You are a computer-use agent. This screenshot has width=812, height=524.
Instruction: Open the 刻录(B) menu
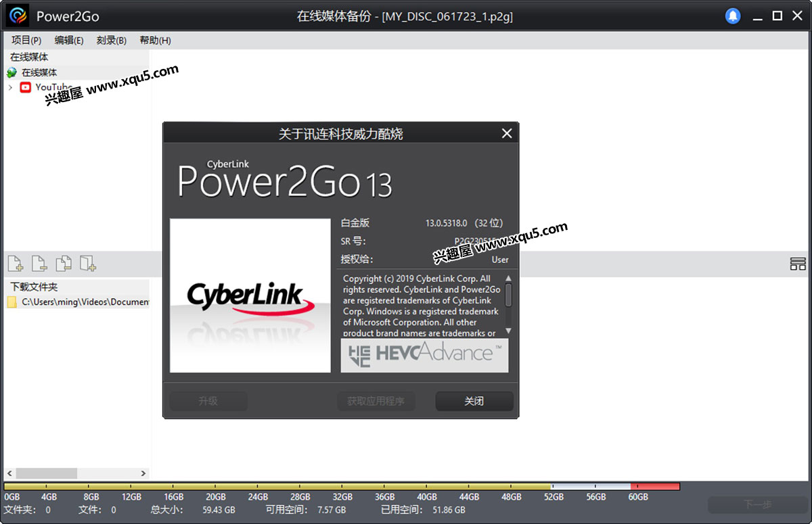tap(112, 41)
